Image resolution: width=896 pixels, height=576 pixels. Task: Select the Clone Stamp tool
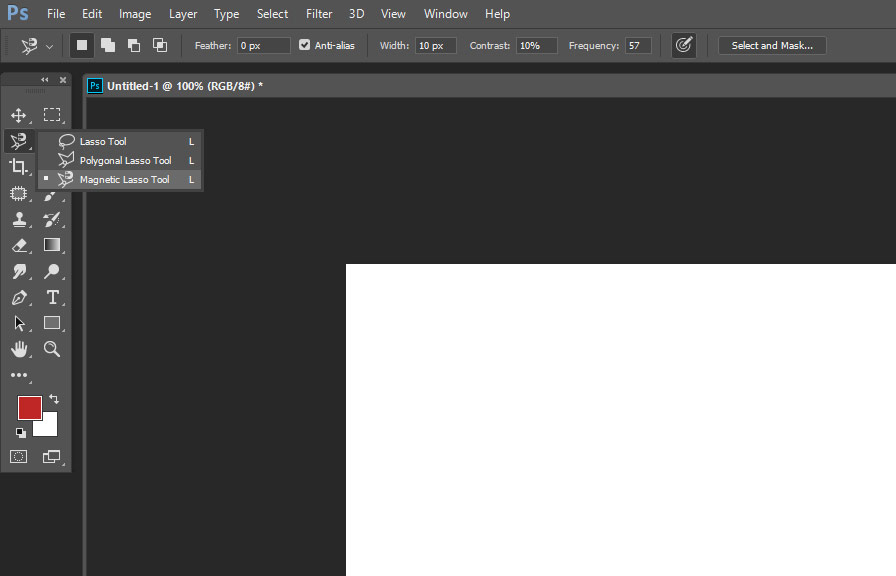(x=19, y=219)
